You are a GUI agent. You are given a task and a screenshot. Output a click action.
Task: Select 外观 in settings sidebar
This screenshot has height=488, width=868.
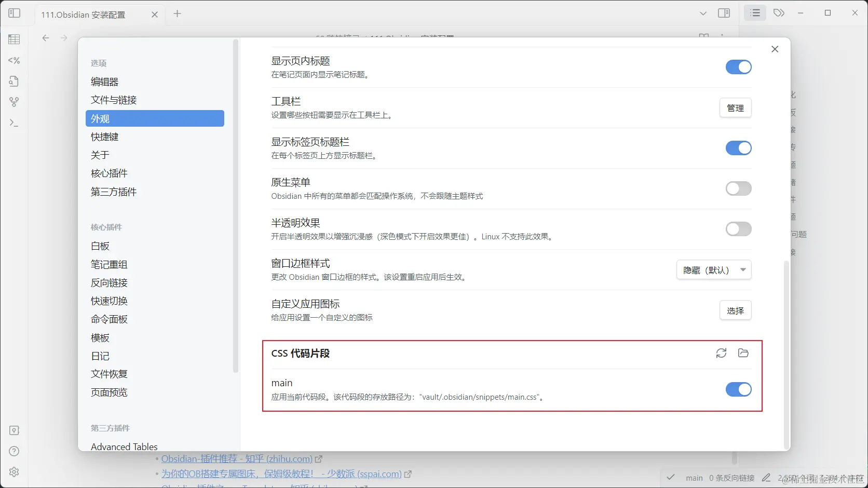pyautogui.click(x=155, y=118)
